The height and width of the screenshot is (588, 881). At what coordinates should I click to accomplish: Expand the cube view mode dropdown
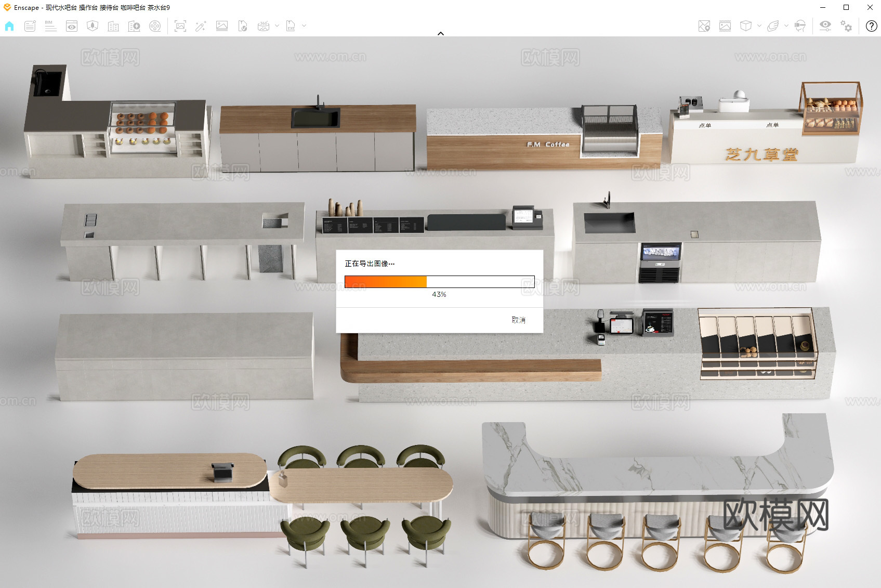pos(759,25)
